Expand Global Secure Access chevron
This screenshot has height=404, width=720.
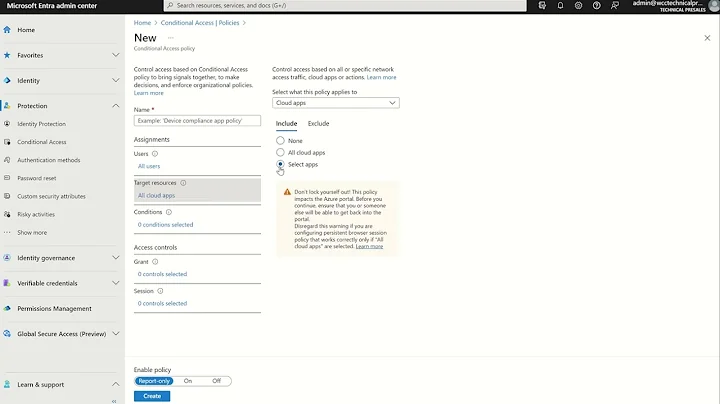coord(116,334)
